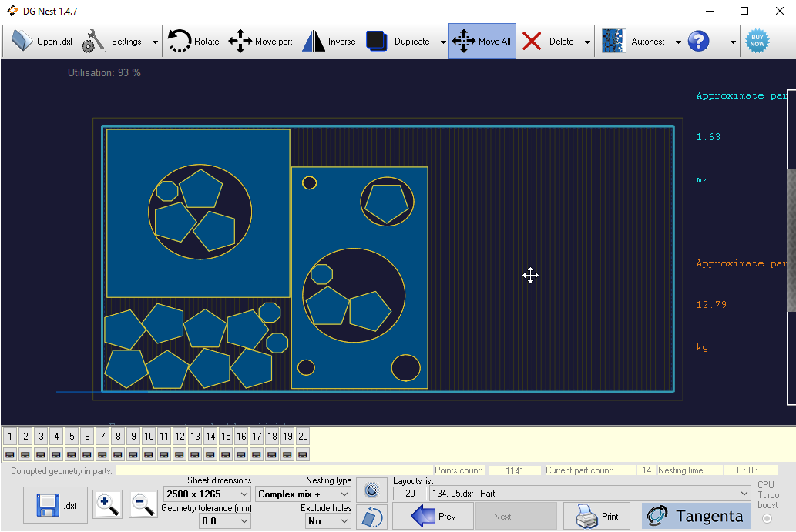
Task: Expand the Geometry tolerance dropdown
Action: point(224,520)
